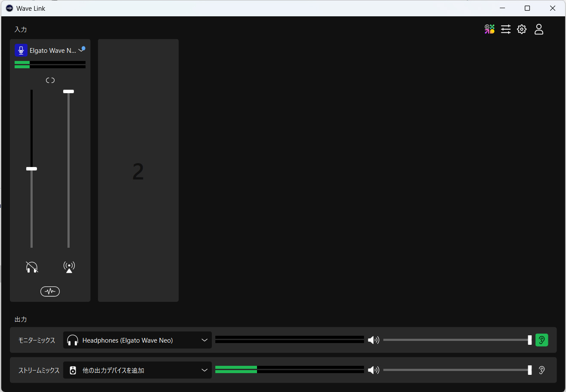Disable the green ear listen button
The width and height of the screenshot is (566, 392).
coord(542,340)
